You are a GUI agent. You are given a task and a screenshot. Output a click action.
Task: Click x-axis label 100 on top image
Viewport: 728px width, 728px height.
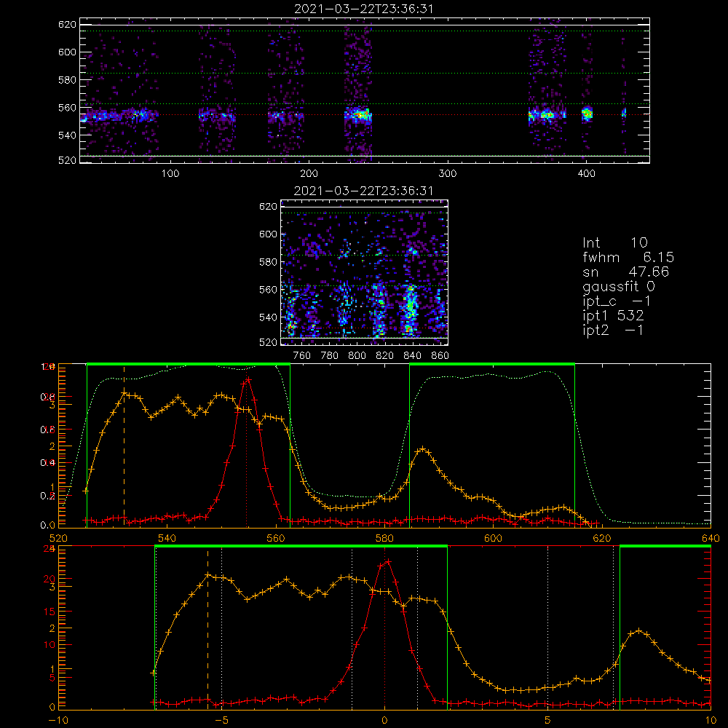coord(170,174)
